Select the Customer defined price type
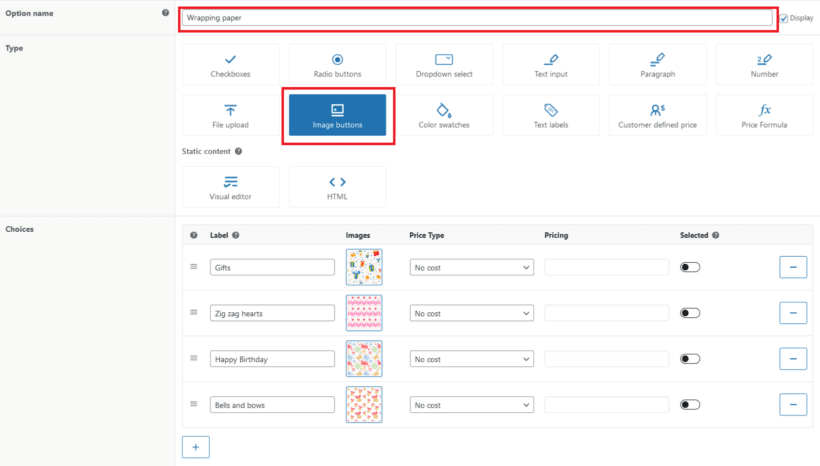 tap(657, 115)
